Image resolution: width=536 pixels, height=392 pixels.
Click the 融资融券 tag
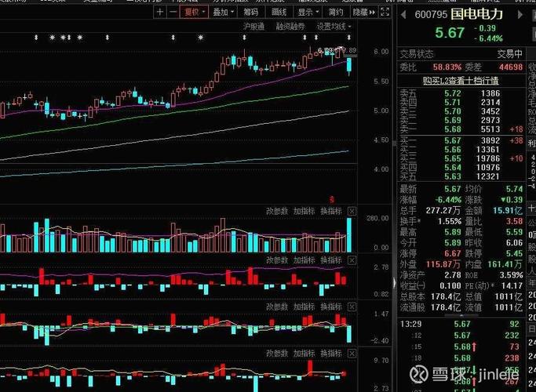[290, 27]
